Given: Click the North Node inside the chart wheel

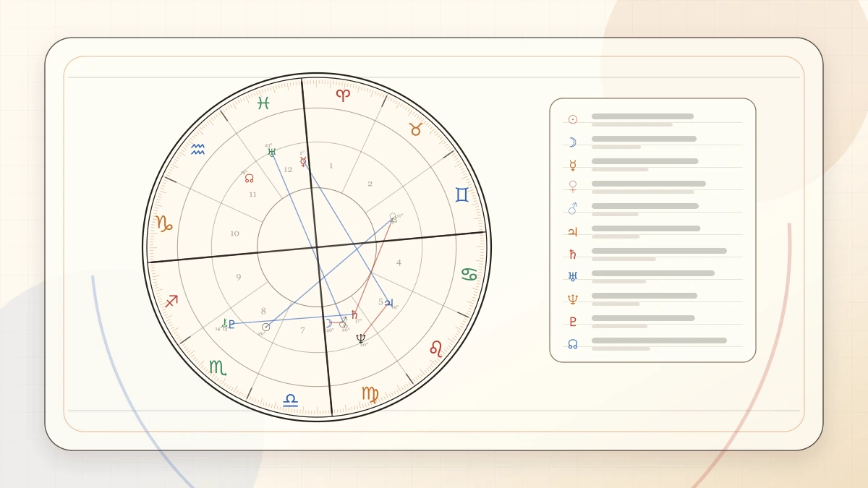Looking at the screenshot, I should [249, 178].
